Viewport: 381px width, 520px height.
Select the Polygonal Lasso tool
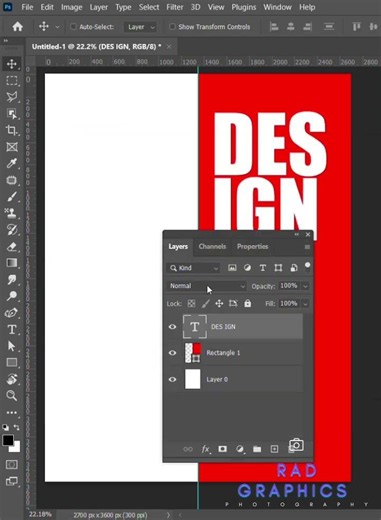(12, 97)
